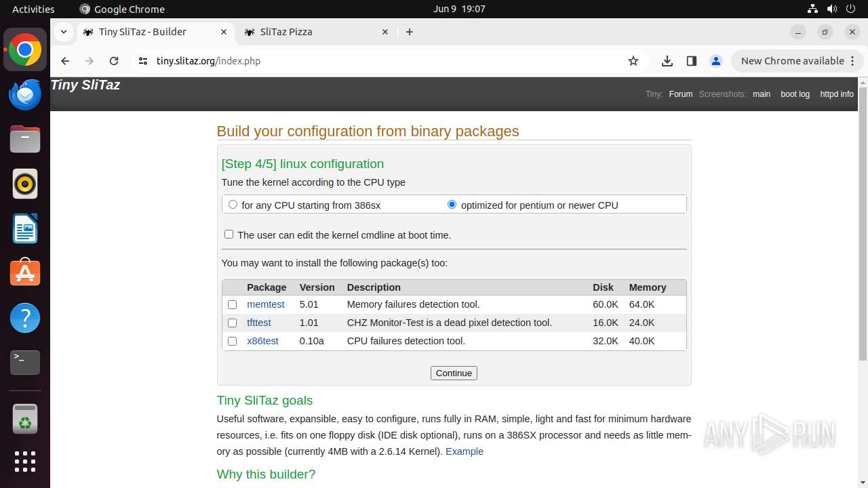Screen dimensions: 868x488
Task: Open the Activities overview
Action: tap(33, 9)
